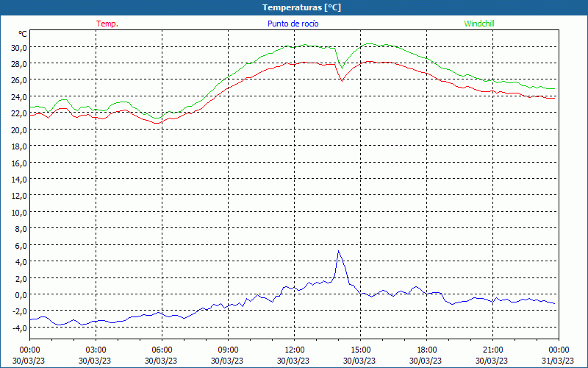The image size is (588, 368).
Task: Click the 26,0 y-axis value
Action: coord(19,80)
